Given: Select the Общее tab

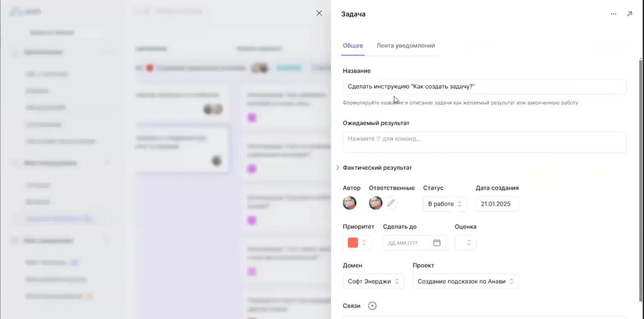Looking at the screenshot, I should [x=353, y=46].
